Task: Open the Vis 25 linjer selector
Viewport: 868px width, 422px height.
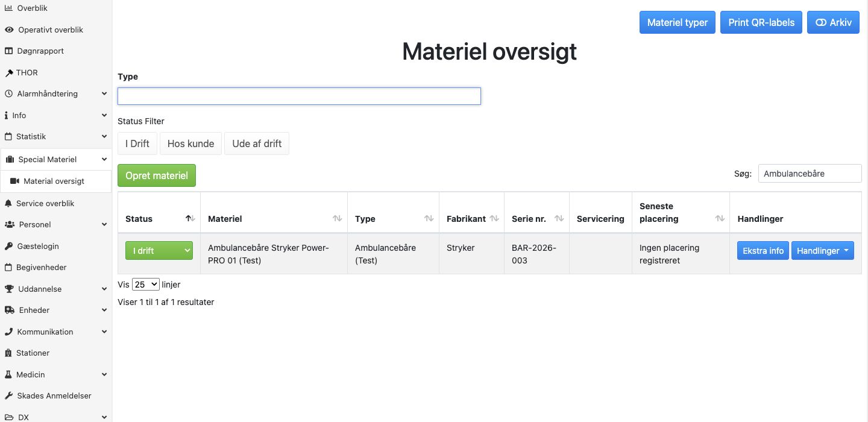Action: pyautogui.click(x=145, y=284)
